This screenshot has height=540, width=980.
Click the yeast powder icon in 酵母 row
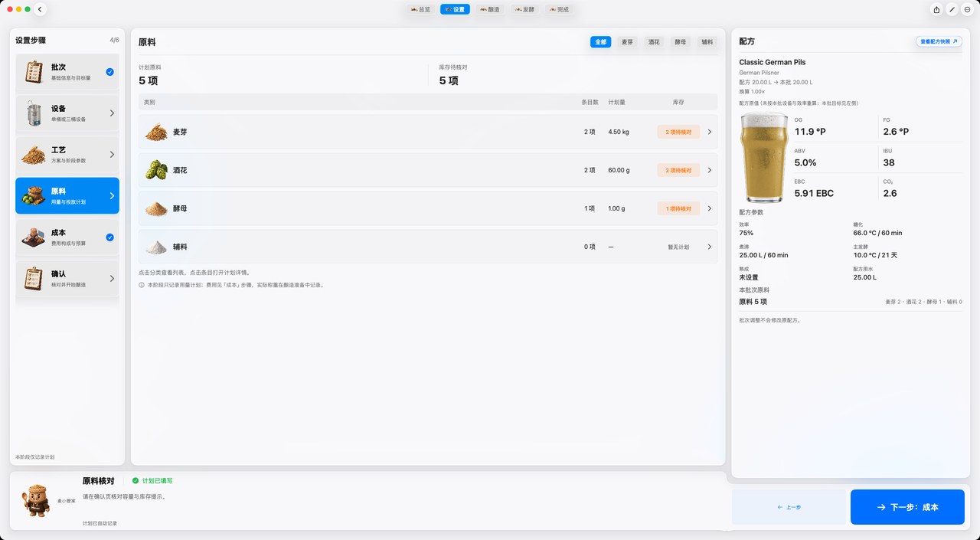[x=156, y=208]
